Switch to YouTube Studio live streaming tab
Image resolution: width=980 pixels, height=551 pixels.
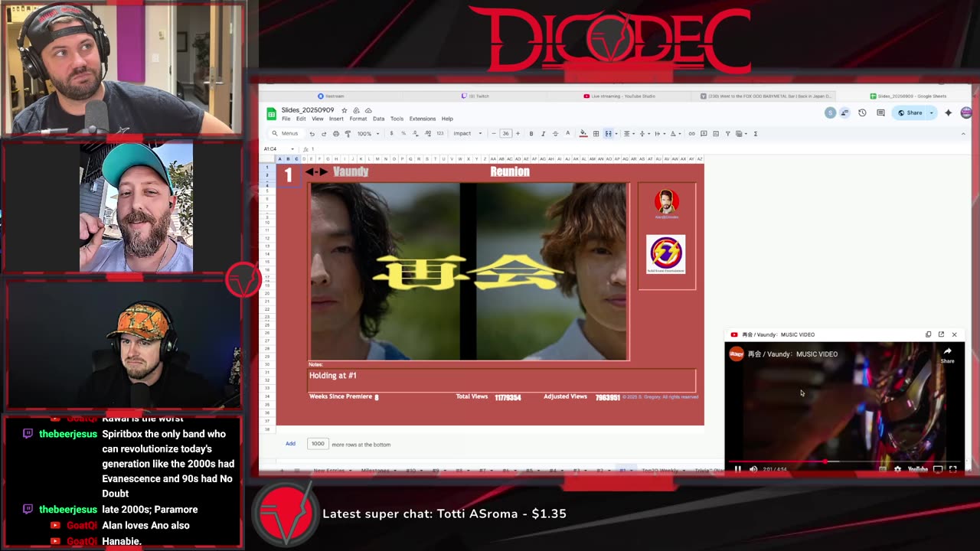pos(619,96)
